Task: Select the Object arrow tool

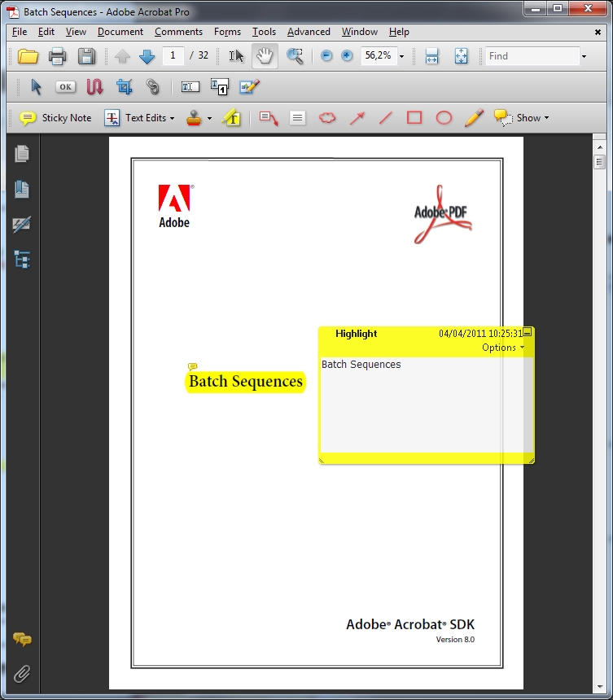Action: pos(36,86)
